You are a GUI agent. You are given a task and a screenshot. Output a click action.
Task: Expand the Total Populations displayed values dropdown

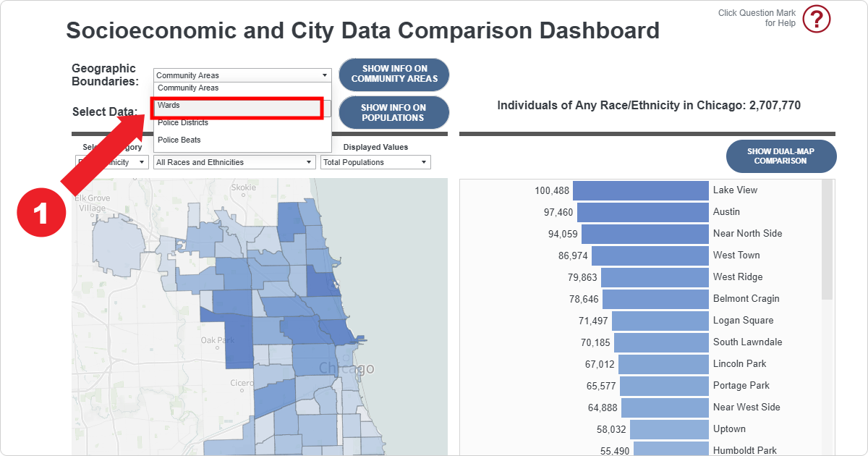coord(375,162)
